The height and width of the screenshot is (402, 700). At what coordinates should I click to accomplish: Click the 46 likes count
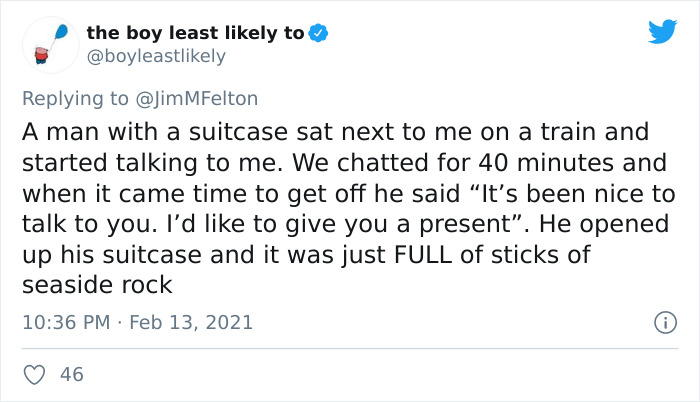(x=72, y=374)
